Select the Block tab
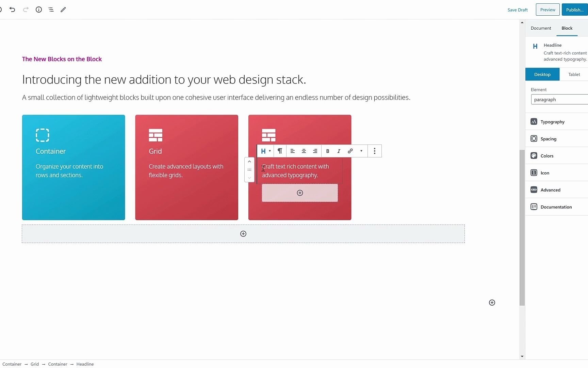Image resolution: width=588 pixels, height=368 pixels. tap(567, 28)
